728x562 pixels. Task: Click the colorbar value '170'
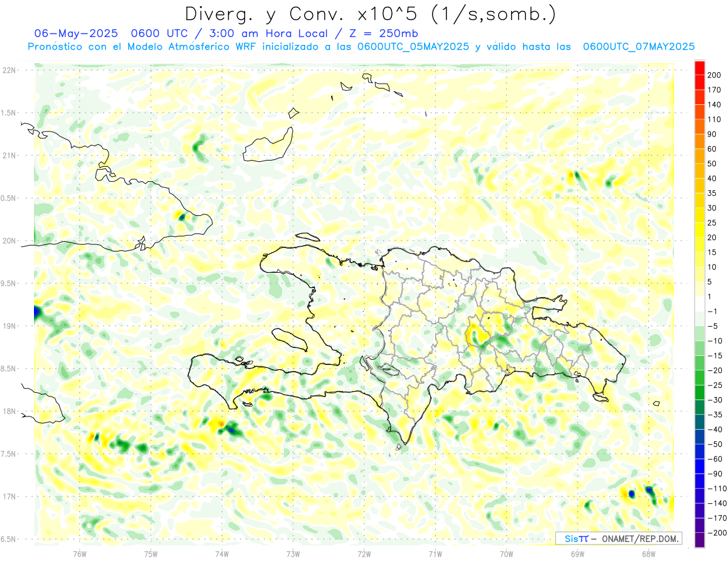[715, 90]
